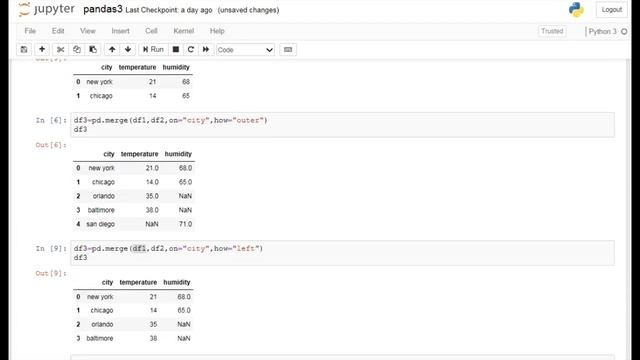Screen dimensions: 640x360
Task: Click inside the In [6] code cell
Action: (x=342, y=125)
